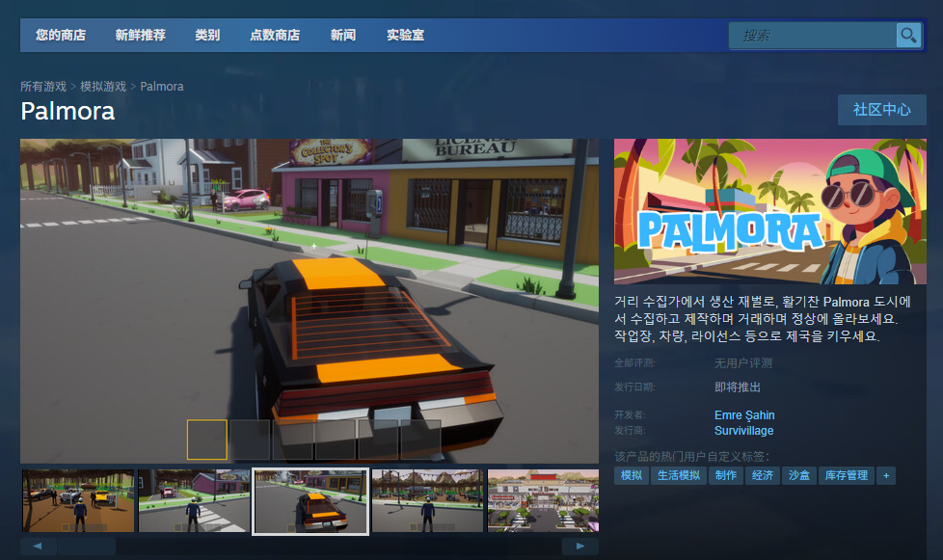Follow the 所有游戏 breadcrumb link
Screen dimensions: 943x560
click(43, 87)
